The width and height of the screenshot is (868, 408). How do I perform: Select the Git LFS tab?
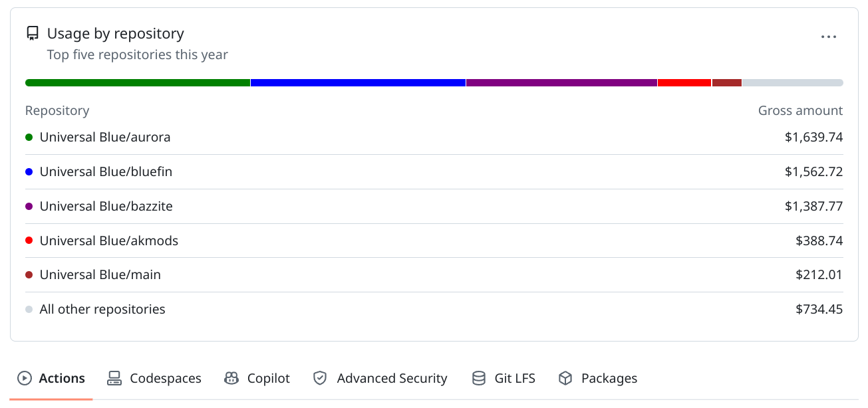click(x=514, y=378)
